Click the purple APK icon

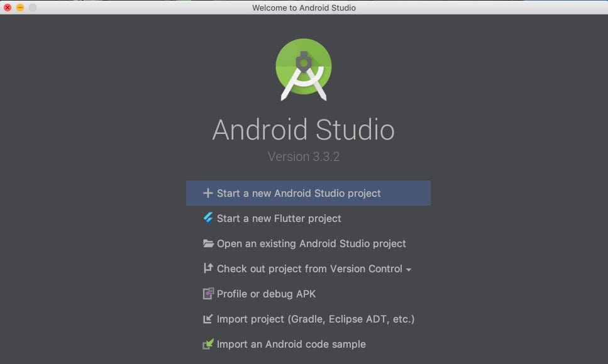click(x=207, y=294)
